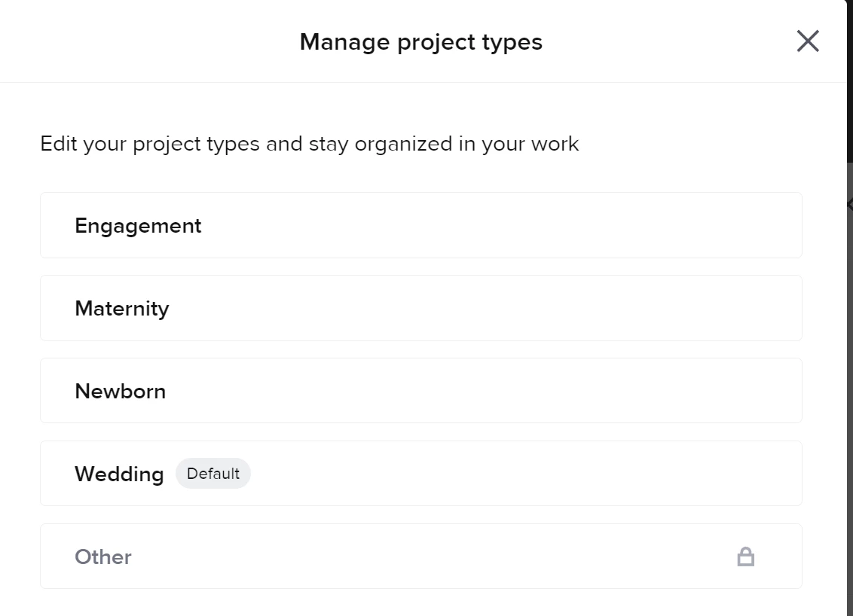Click the Manage project types heading
The image size is (853, 616).
[x=420, y=42]
